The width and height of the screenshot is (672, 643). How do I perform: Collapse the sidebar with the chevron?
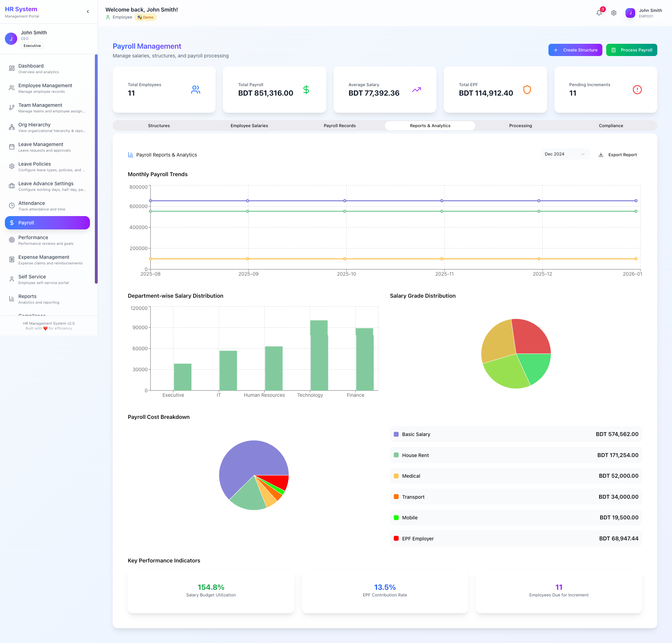88,12
